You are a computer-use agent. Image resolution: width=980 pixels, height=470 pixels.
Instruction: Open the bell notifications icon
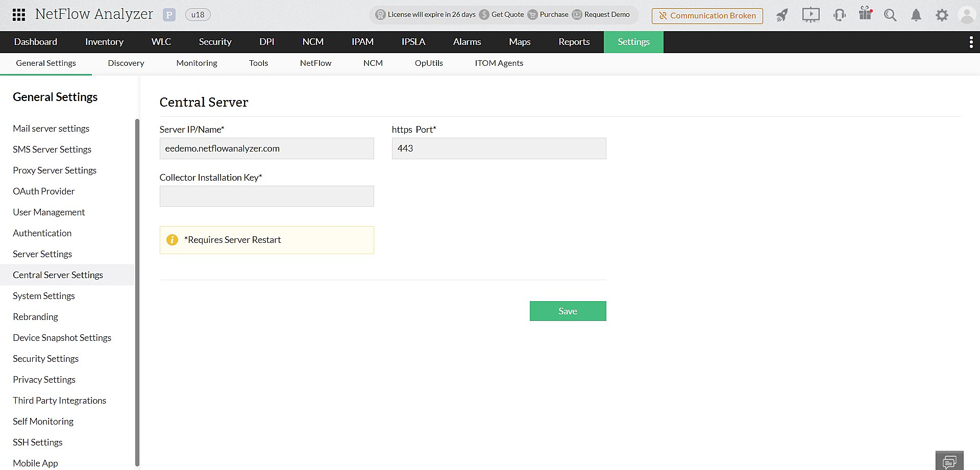click(x=916, y=15)
